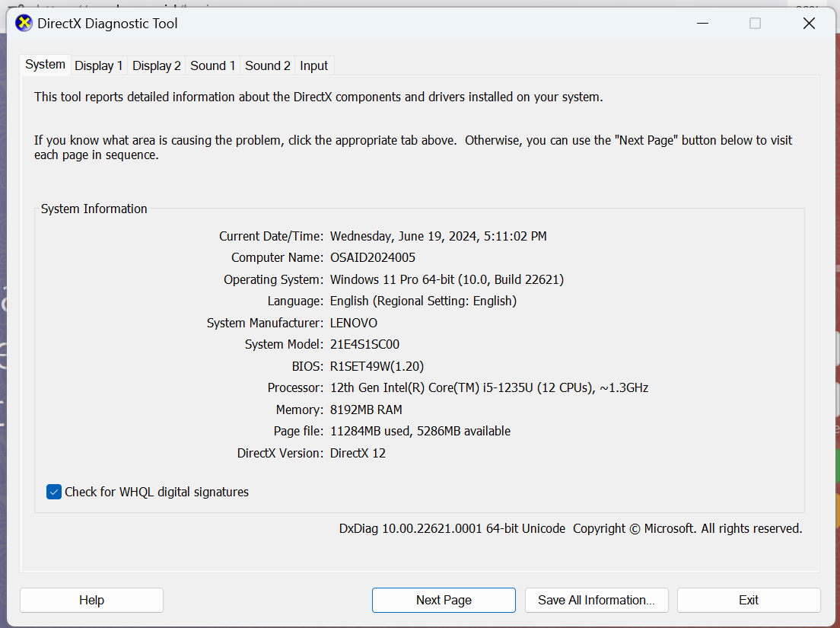The width and height of the screenshot is (840, 628).
Task: Click the Processor value text
Action: tap(488, 388)
